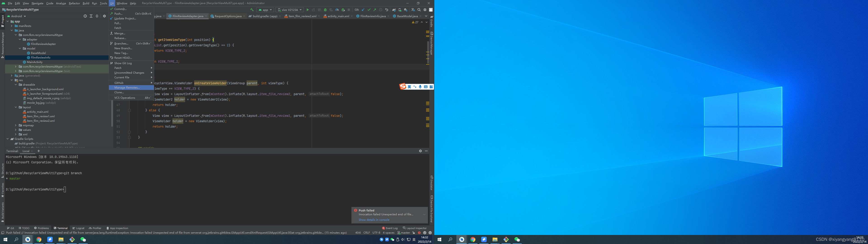Collapse the app module tree node
This screenshot has height=244, width=868.
(8, 21)
